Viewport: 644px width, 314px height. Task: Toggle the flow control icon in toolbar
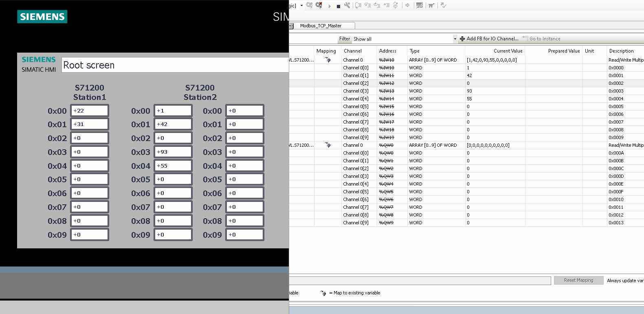(x=420, y=5)
